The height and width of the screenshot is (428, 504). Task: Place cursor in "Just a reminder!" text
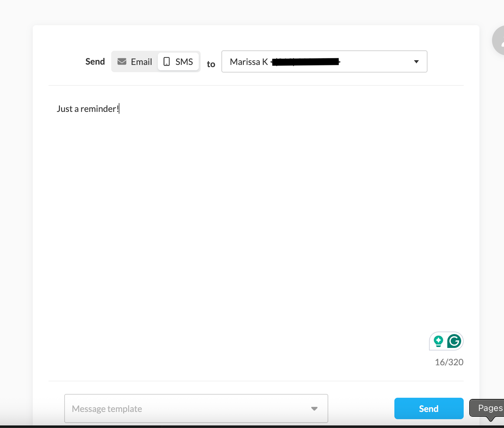(x=88, y=109)
